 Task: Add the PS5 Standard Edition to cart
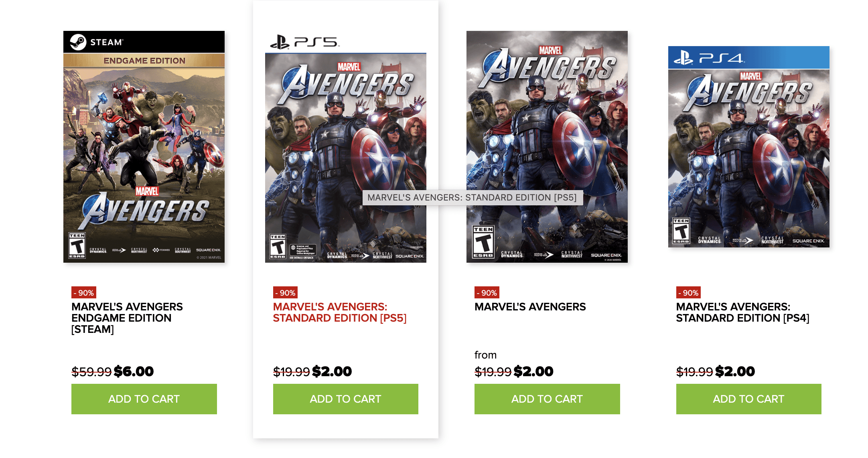pyautogui.click(x=346, y=399)
